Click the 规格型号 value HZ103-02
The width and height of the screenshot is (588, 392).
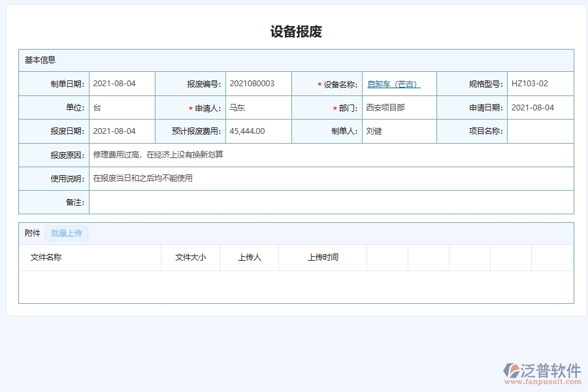click(529, 84)
